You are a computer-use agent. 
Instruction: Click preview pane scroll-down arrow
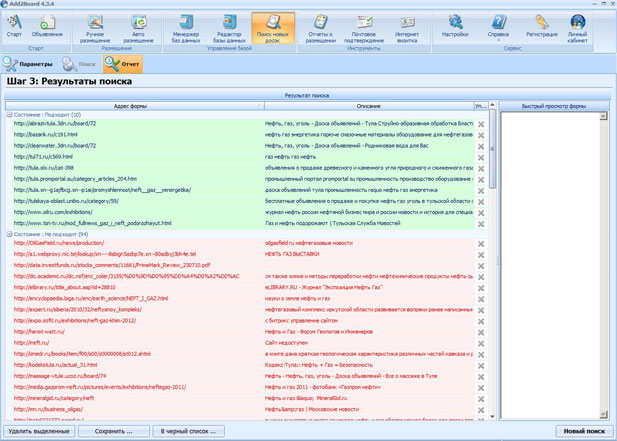click(x=603, y=414)
